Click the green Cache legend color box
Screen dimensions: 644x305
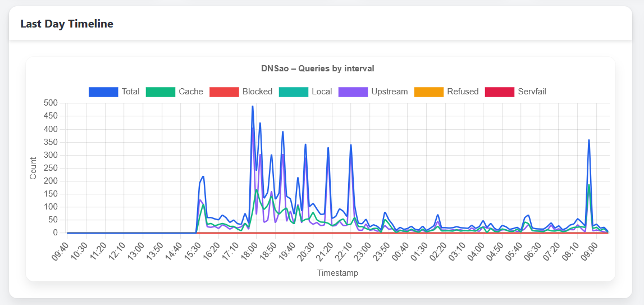tap(160, 92)
